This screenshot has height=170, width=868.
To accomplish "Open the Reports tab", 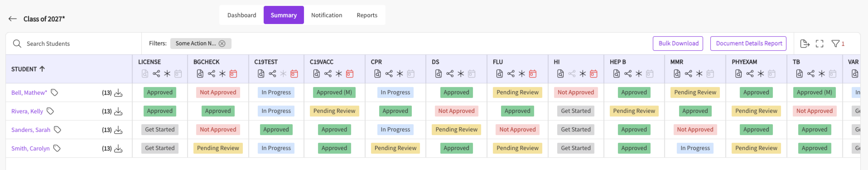I will (367, 15).
